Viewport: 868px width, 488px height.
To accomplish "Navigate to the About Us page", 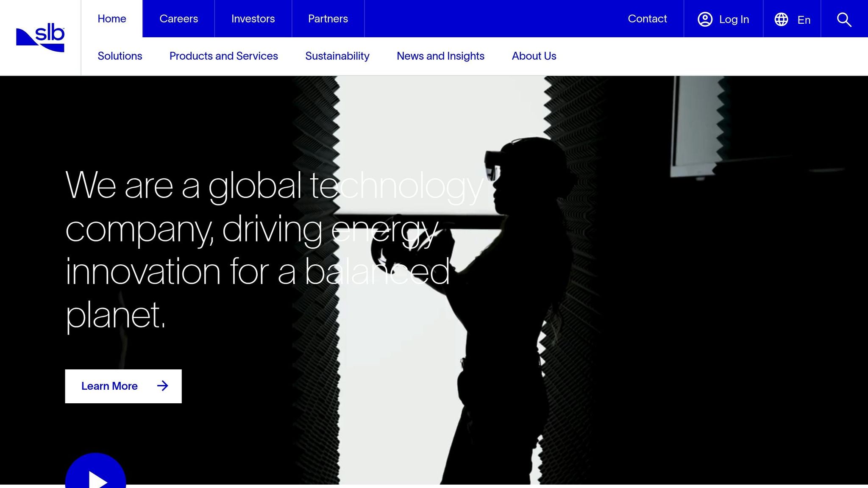I will pos(534,56).
